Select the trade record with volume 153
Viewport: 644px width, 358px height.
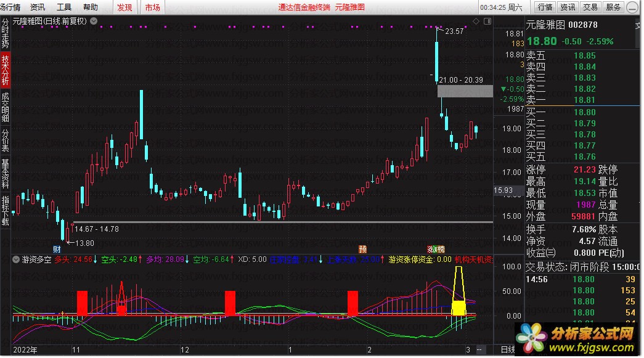pos(582,290)
